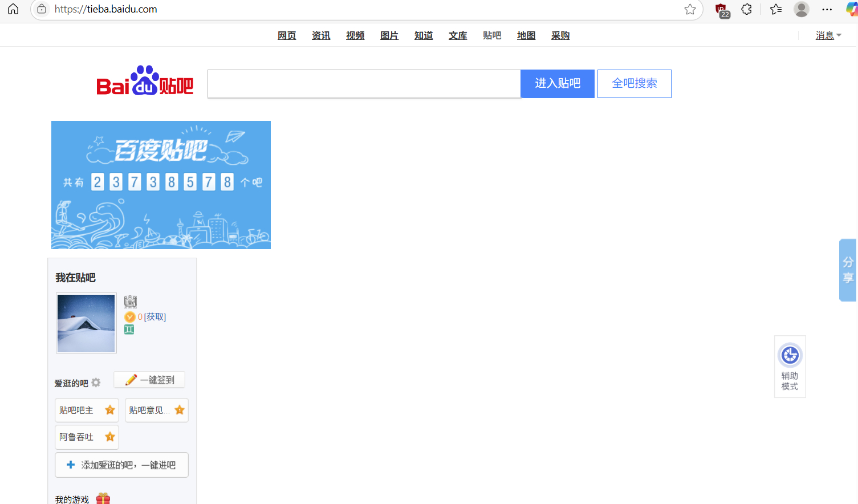The image size is (858, 504).
Task: Open the browser three-dot settings menu
Action: tap(827, 9)
